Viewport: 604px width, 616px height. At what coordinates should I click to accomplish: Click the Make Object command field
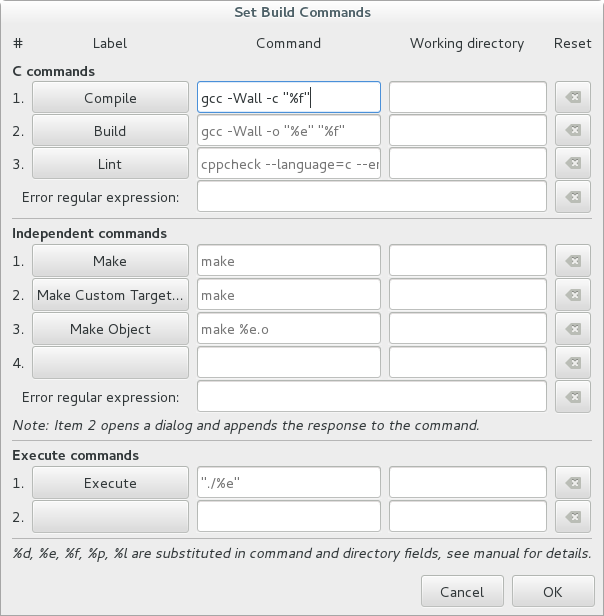pyautogui.click(x=288, y=329)
